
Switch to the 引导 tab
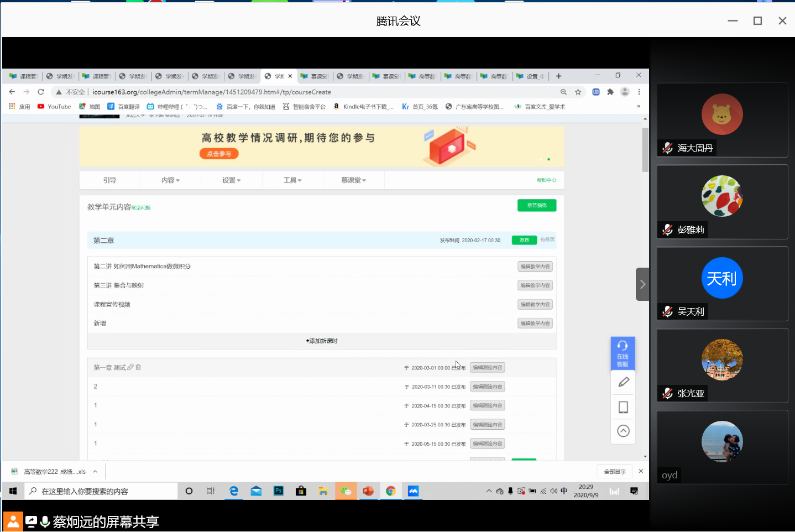click(109, 180)
